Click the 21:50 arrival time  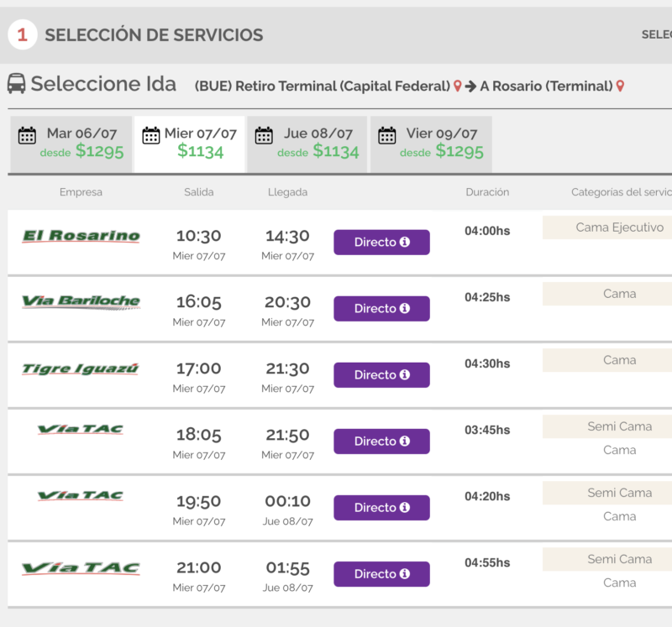coord(287,435)
